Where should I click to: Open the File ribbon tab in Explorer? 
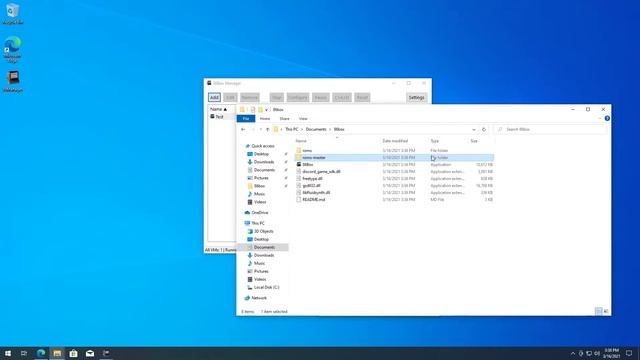(x=246, y=118)
